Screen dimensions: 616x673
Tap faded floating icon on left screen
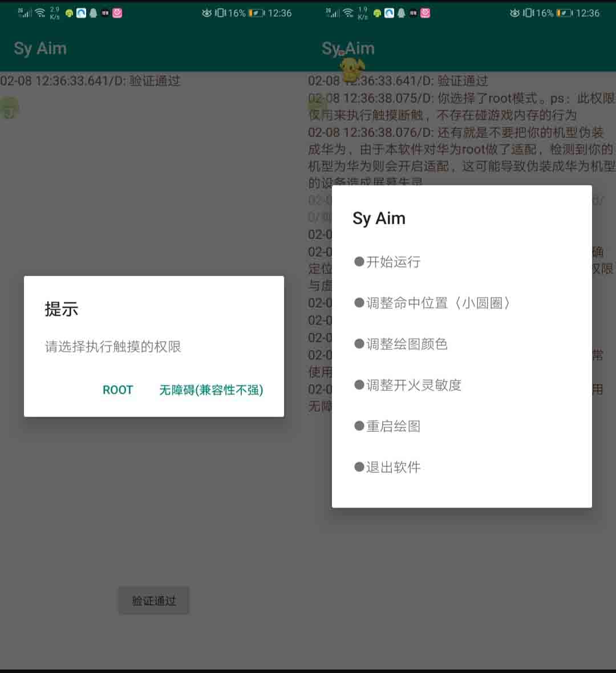pos(10,107)
